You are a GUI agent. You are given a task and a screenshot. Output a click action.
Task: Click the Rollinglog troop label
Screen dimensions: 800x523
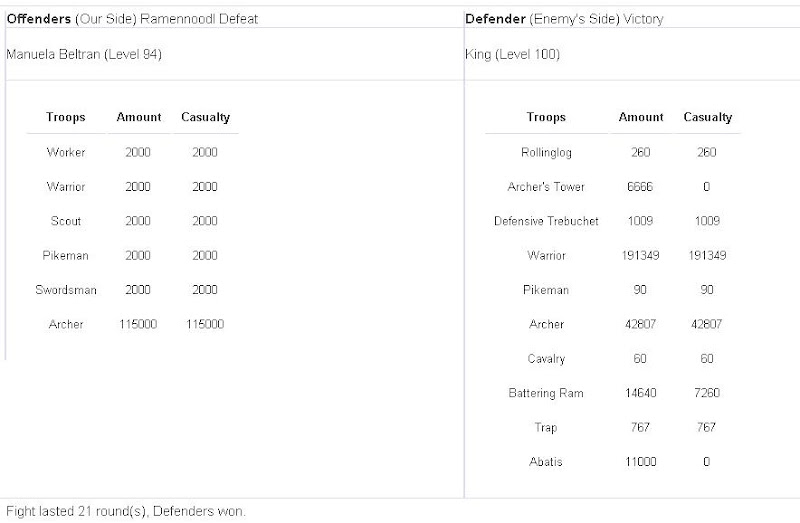546,152
